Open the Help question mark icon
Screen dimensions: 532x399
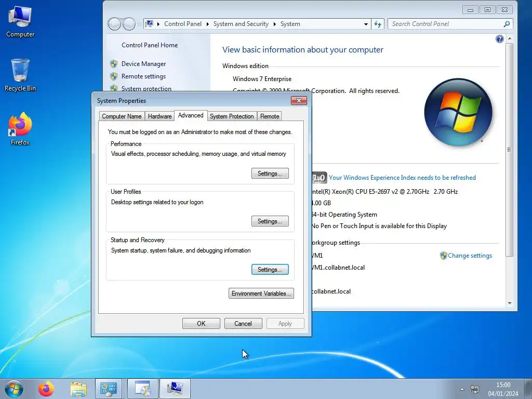pyautogui.click(x=499, y=39)
